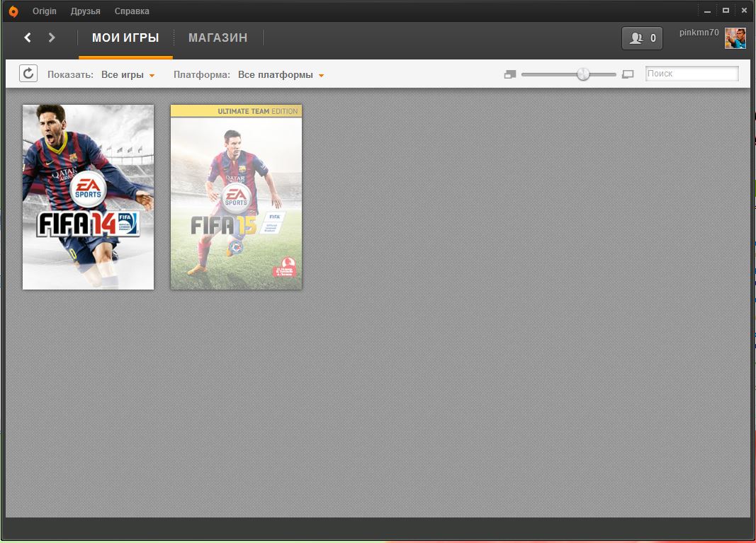This screenshot has height=543, width=756.
Task: Maximize the Origin window
Action: pyautogui.click(x=726, y=11)
